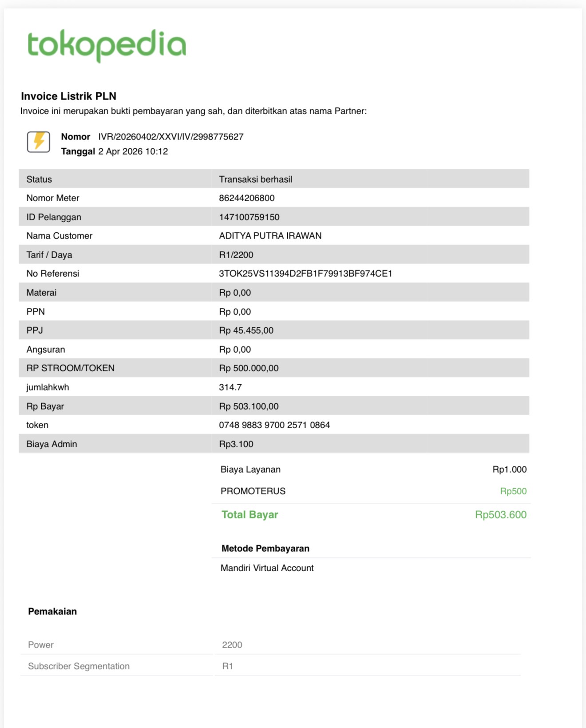Viewport: 586px width, 728px height.
Task: Click the Transaksi berhasil status text
Action: pyautogui.click(x=256, y=179)
